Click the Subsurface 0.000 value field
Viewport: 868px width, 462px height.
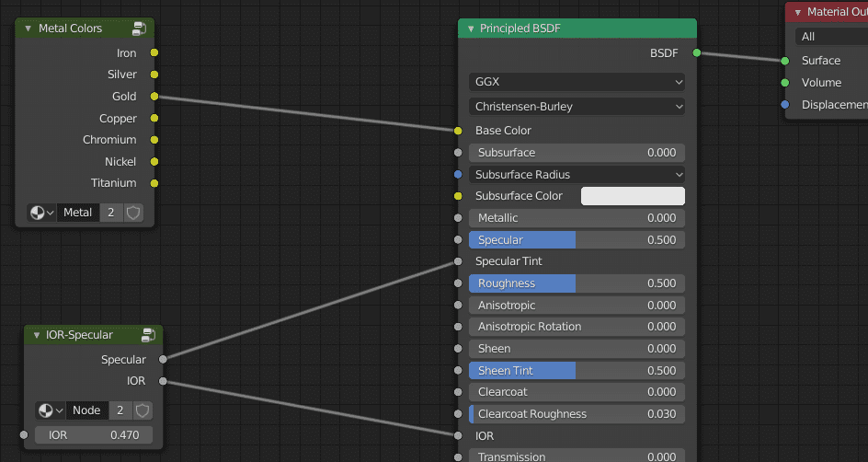point(577,153)
